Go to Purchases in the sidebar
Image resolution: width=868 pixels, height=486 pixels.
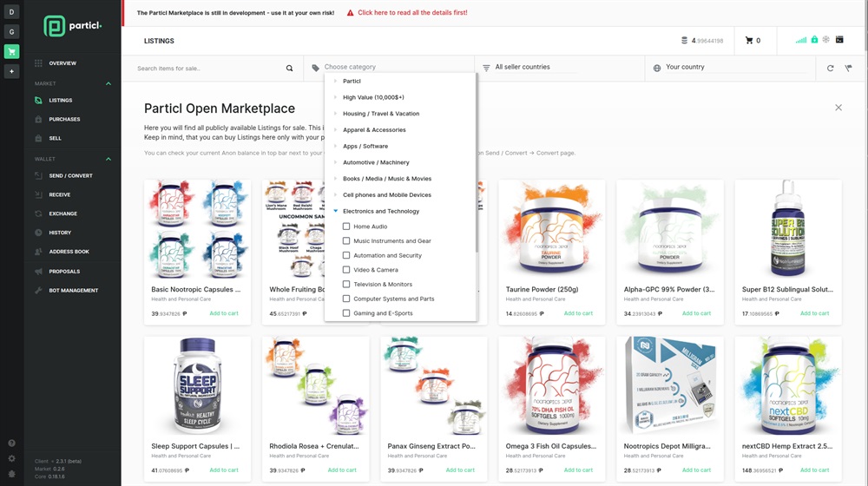click(64, 119)
